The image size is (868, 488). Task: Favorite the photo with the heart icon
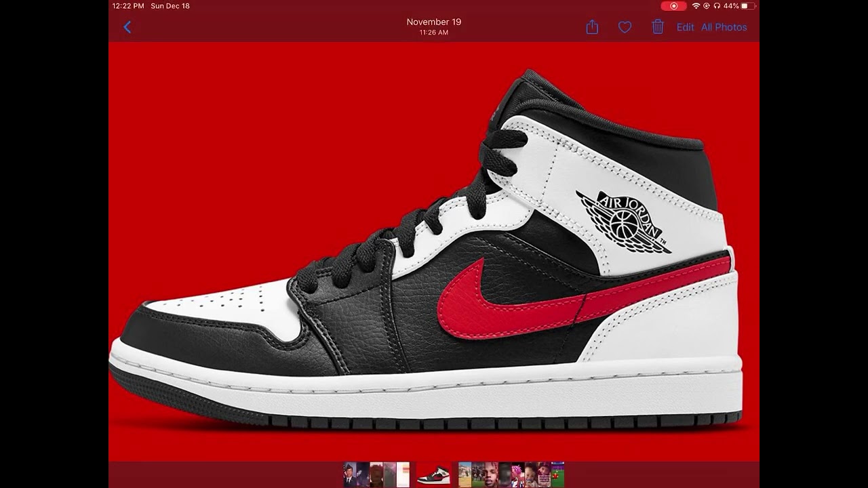click(625, 27)
